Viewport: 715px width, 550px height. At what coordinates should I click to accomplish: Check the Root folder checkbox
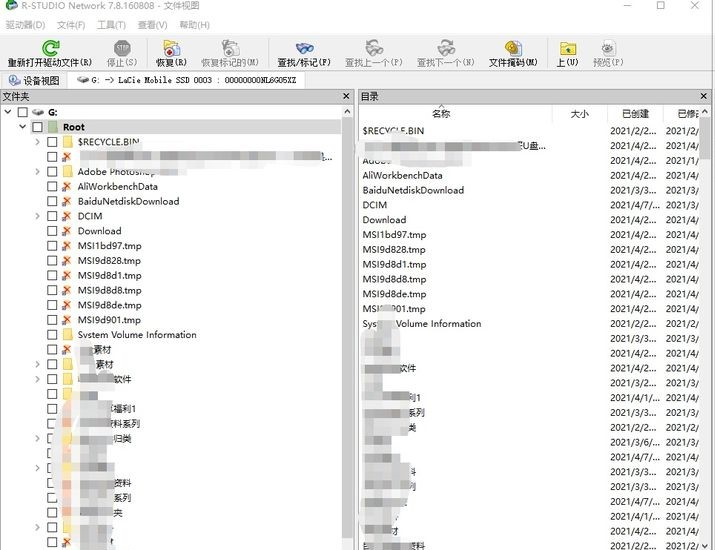tap(37, 127)
